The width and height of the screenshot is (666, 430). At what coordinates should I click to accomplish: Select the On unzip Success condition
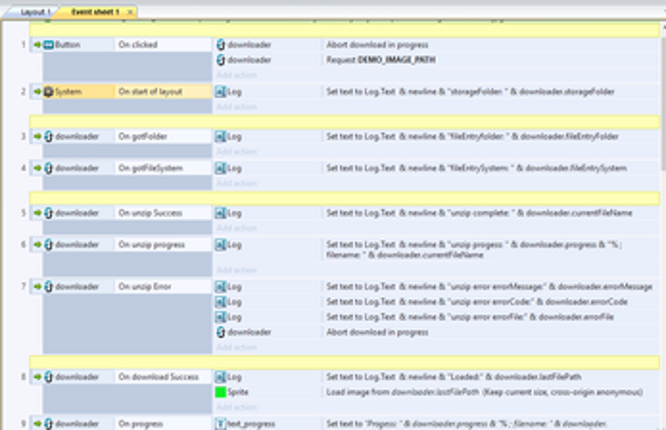[x=163, y=213]
